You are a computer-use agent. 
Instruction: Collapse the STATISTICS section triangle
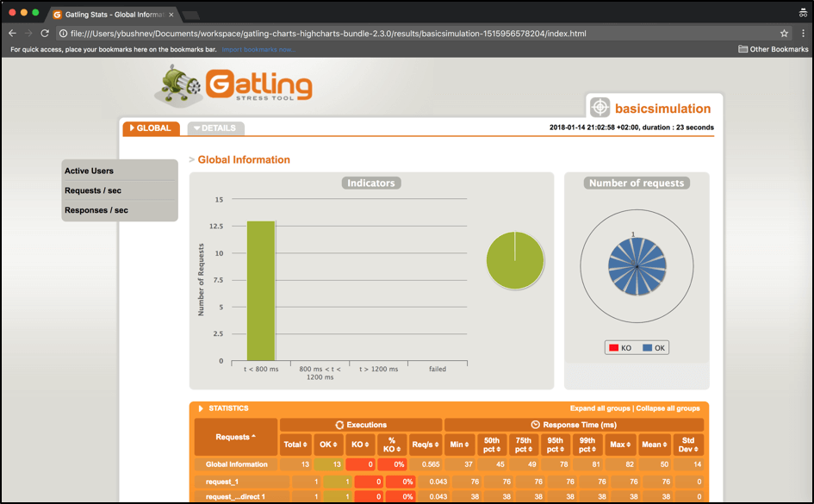click(x=201, y=408)
